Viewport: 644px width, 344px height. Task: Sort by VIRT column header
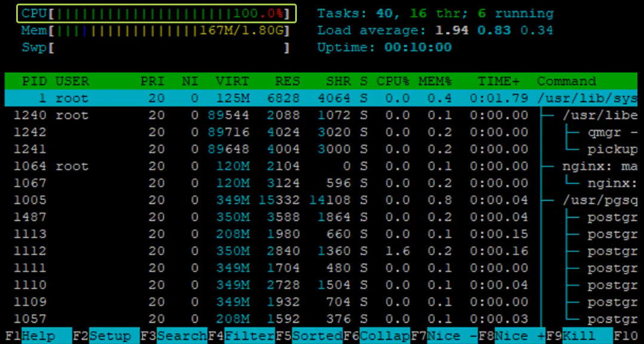pos(233,81)
